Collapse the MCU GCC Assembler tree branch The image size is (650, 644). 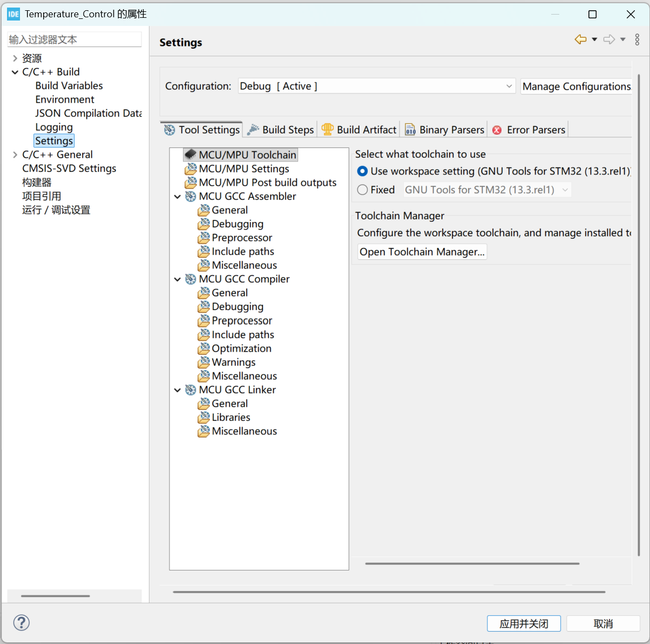(178, 196)
